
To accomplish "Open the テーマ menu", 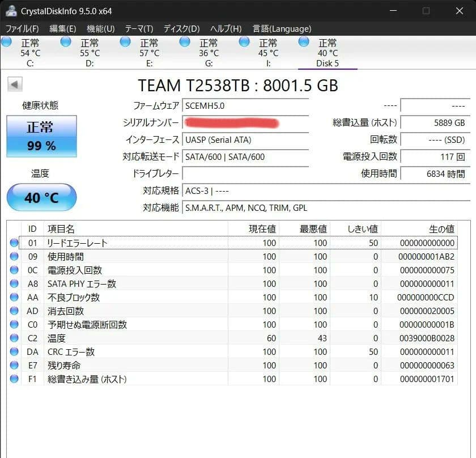I will [x=139, y=28].
